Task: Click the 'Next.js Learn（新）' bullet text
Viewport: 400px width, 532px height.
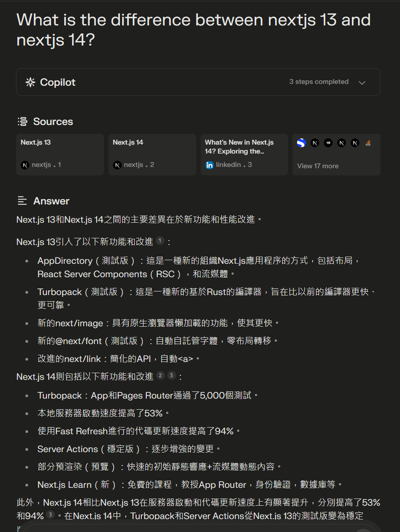Action: pyautogui.click(x=190, y=485)
